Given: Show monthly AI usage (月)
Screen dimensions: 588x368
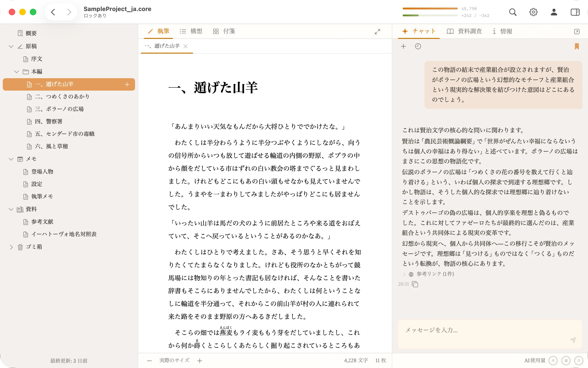Looking at the screenshot, I should click(x=553, y=360).
